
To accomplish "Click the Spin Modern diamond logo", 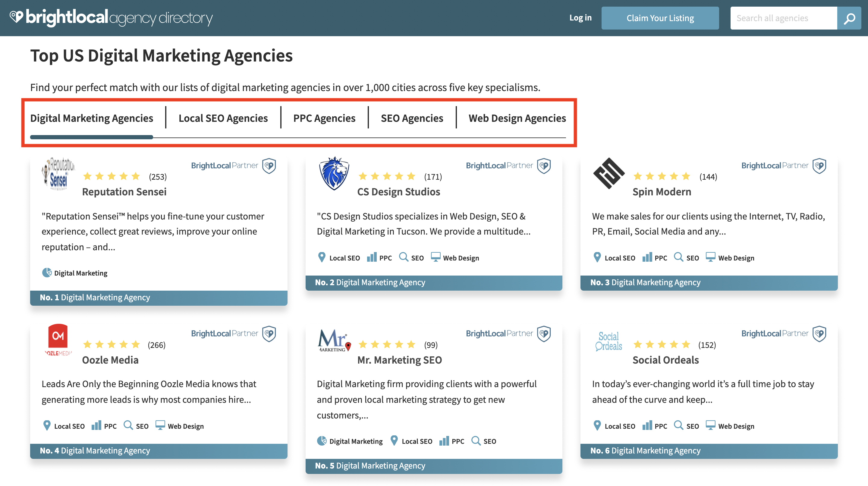I will [x=609, y=173].
